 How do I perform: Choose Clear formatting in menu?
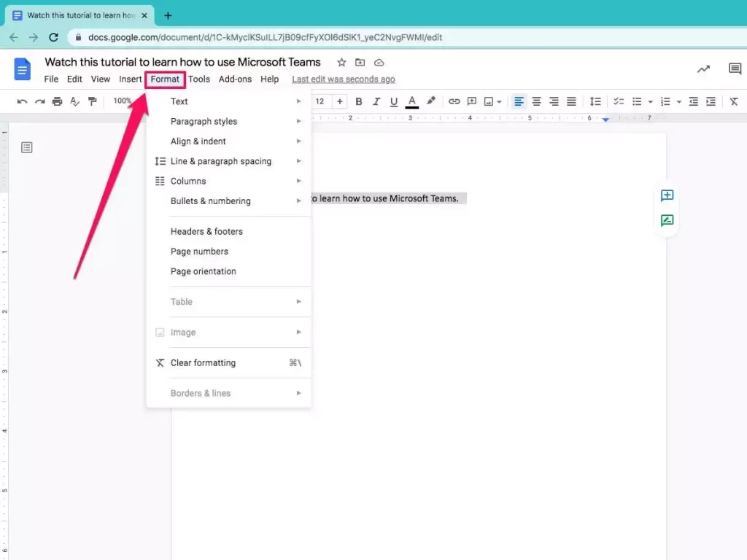tap(228, 363)
